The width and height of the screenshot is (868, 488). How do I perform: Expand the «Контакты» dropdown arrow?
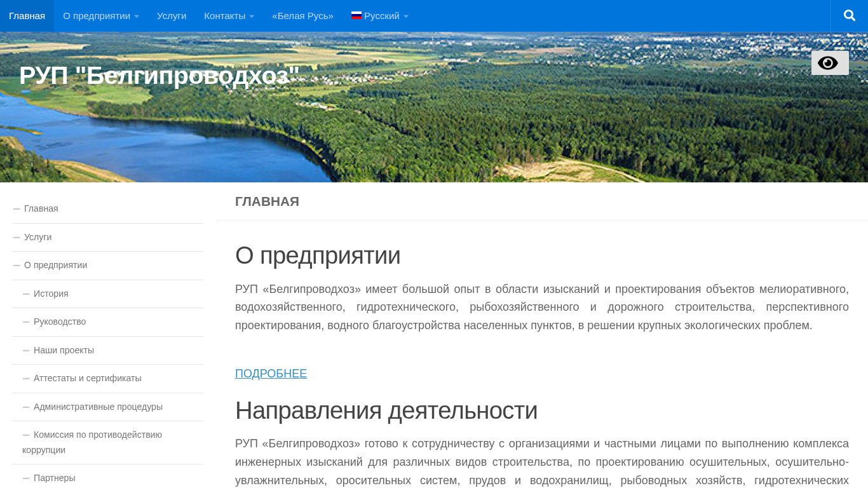[x=252, y=17]
